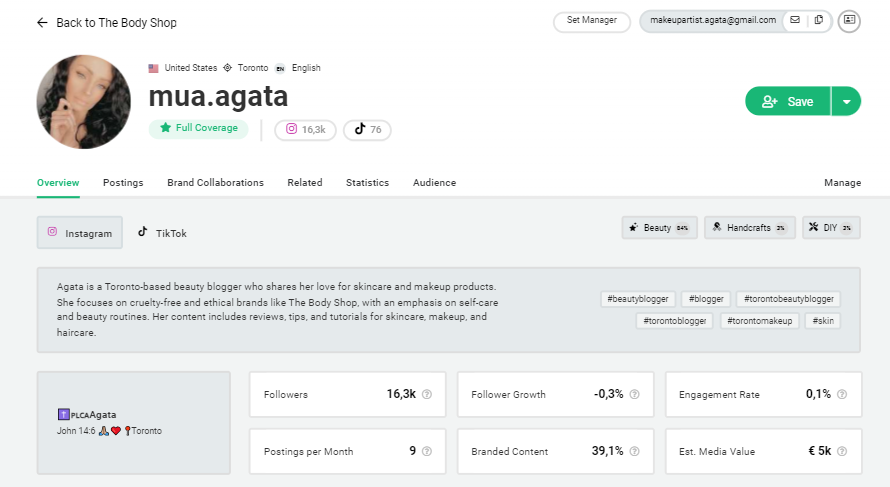Click the send email envelope icon
Viewport: 890px width, 487px height.
pyautogui.click(x=795, y=20)
